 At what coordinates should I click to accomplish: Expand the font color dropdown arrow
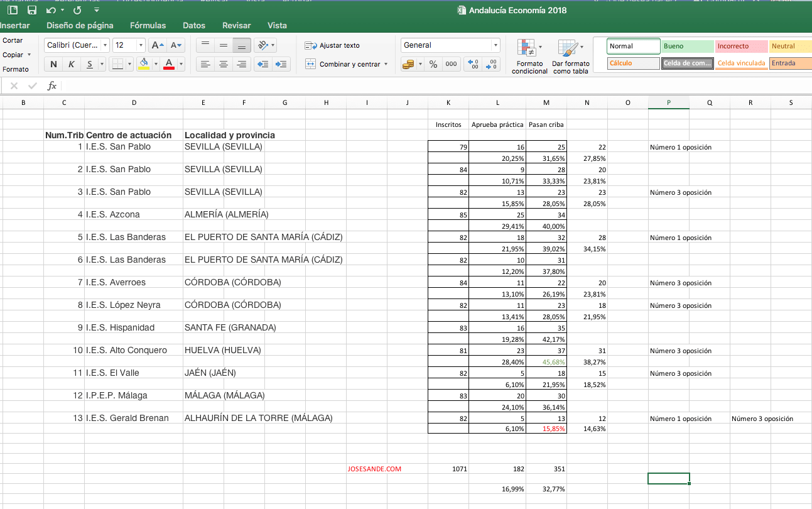tap(181, 64)
